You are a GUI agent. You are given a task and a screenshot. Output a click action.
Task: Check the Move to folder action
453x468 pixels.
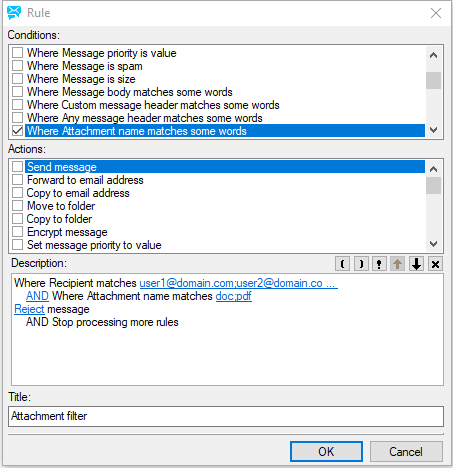[17, 206]
